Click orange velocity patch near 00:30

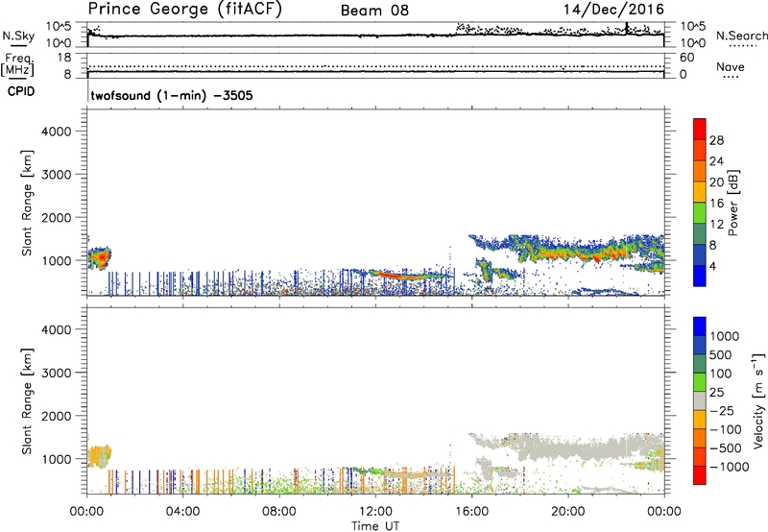[x=100, y=456]
